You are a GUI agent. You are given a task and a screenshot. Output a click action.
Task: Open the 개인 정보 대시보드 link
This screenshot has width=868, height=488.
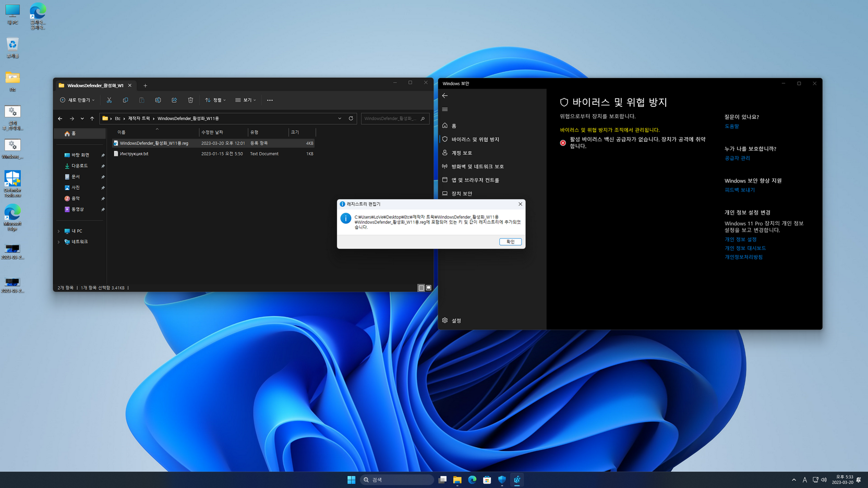coord(745,248)
